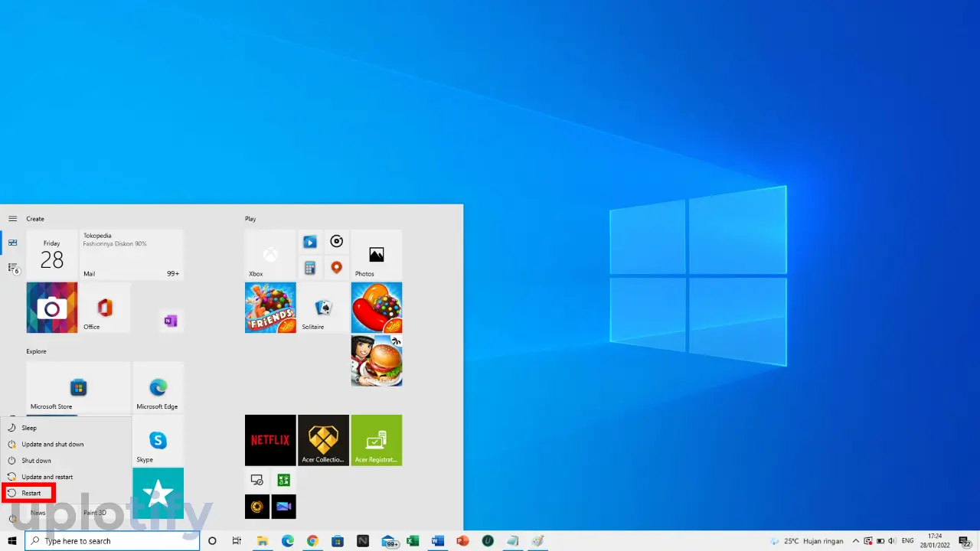Launch Candy Crush Saga tile
Image resolution: width=980 pixels, height=551 pixels.
point(377,308)
